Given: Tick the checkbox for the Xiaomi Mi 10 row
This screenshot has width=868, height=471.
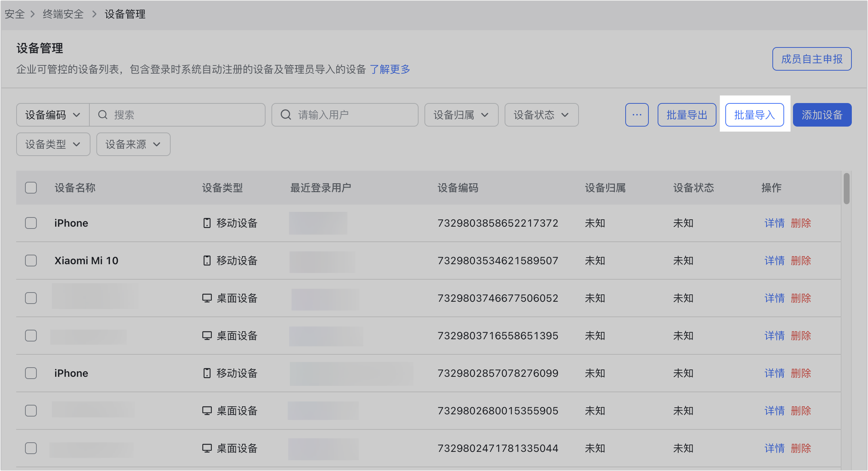Looking at the screenshot, I should click(x=31, y=261).
